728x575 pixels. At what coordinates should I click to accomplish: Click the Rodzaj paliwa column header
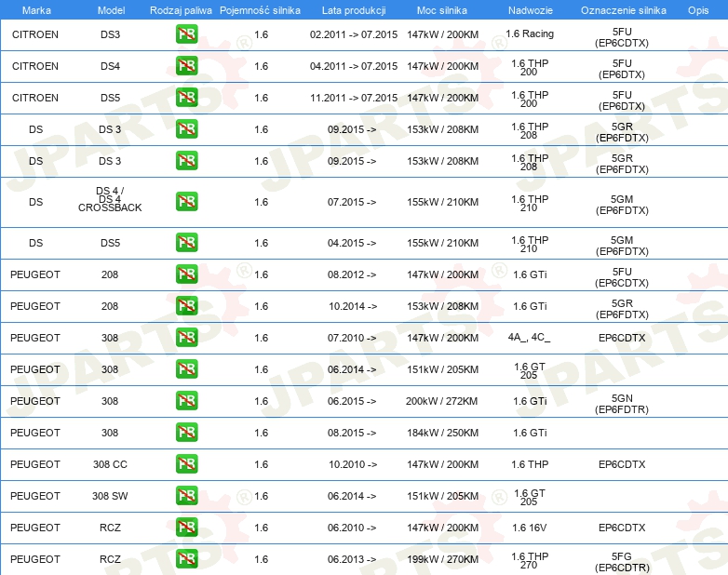[181, 10]
